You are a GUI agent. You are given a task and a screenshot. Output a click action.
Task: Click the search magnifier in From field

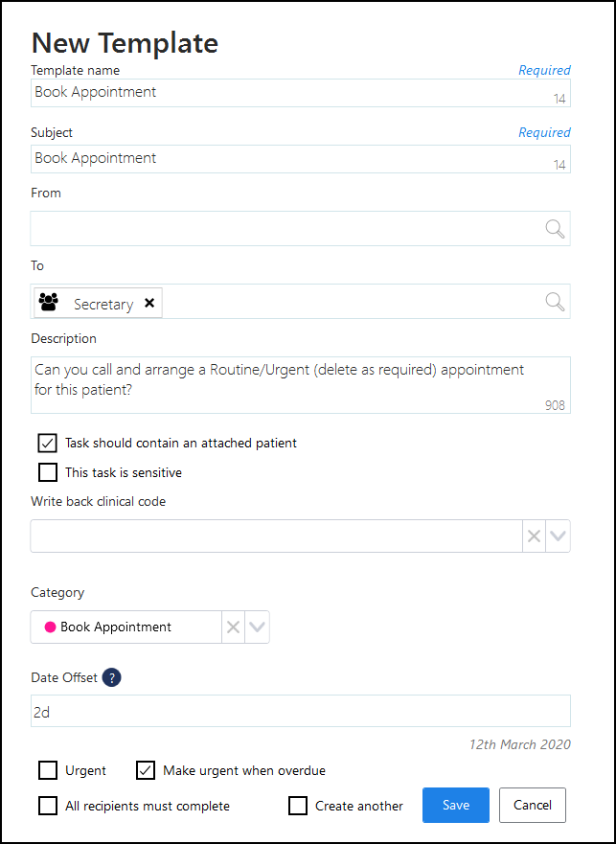click(x=555, y=229)
